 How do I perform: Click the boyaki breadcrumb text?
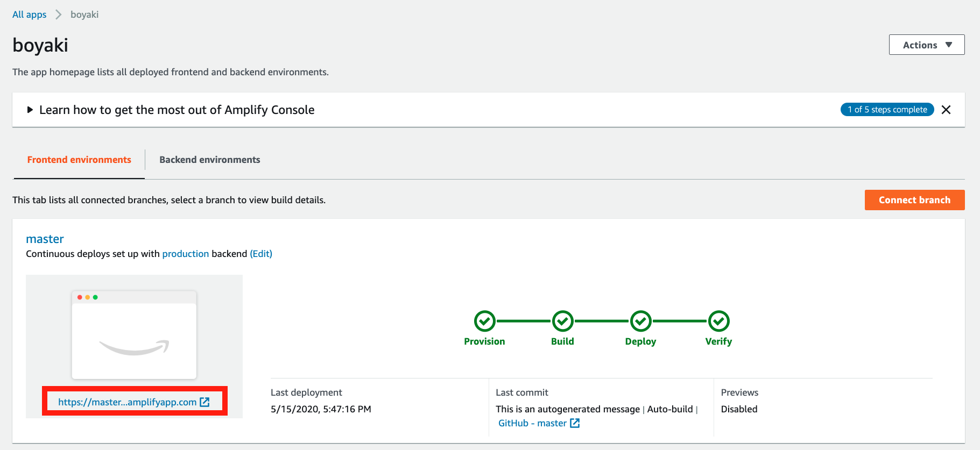(x=84, y=15)
